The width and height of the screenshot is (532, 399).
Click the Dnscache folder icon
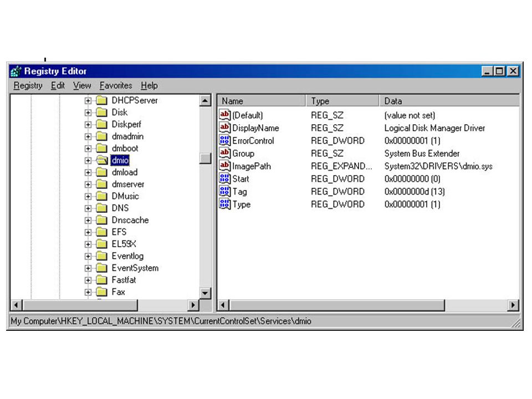pyautogui.click(x=101, y=220)
